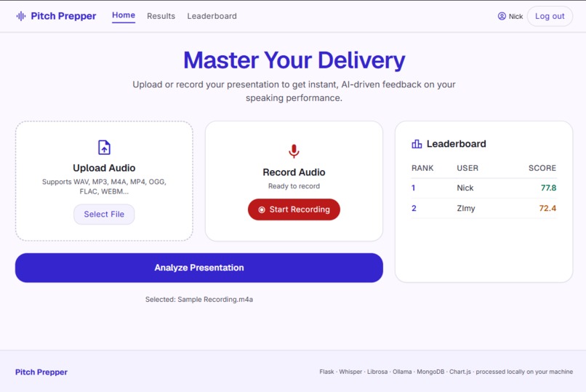Click Analyze Presentation button

coord(198,268)
